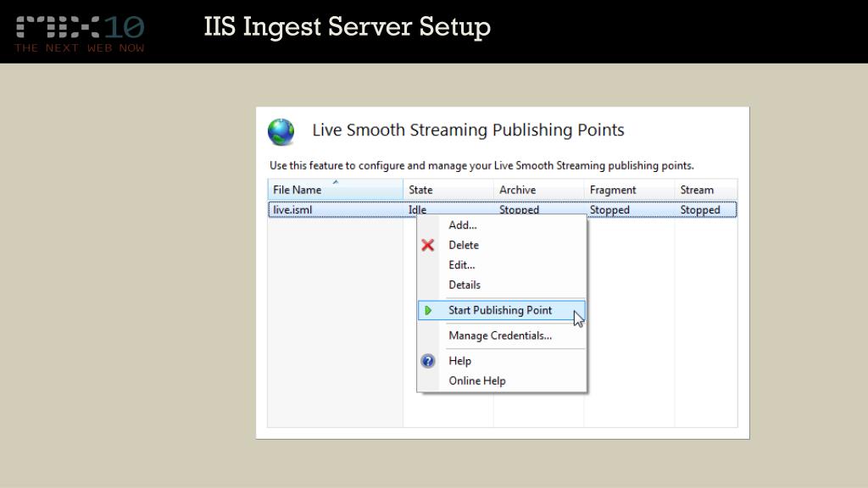This screenshot has width=868, height=488.
Task: Click the Live Smooth Streaming Publishing Points title
Action: pos(468,130)
